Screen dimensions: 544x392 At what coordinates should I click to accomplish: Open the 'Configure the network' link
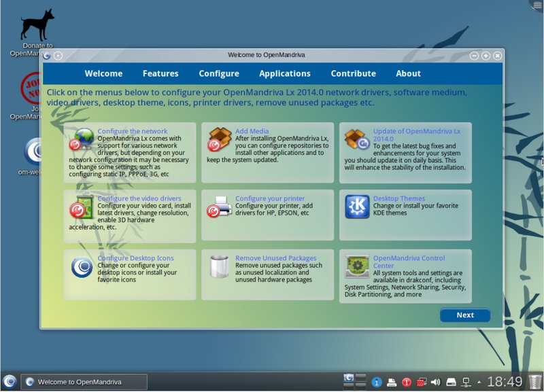point(132,131)
